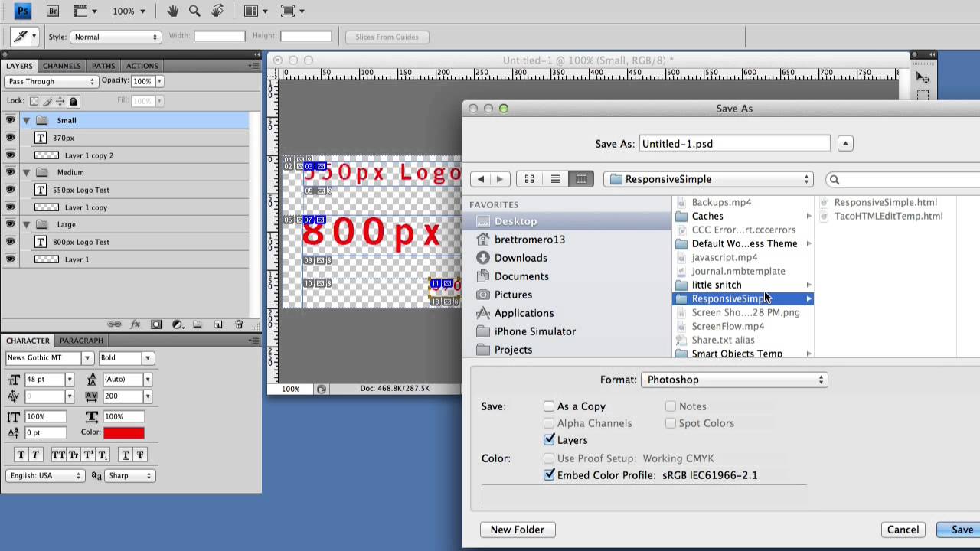
Task: Switch to the Paragraph tab
Action: pyautogui.click(x=81, y=341)
